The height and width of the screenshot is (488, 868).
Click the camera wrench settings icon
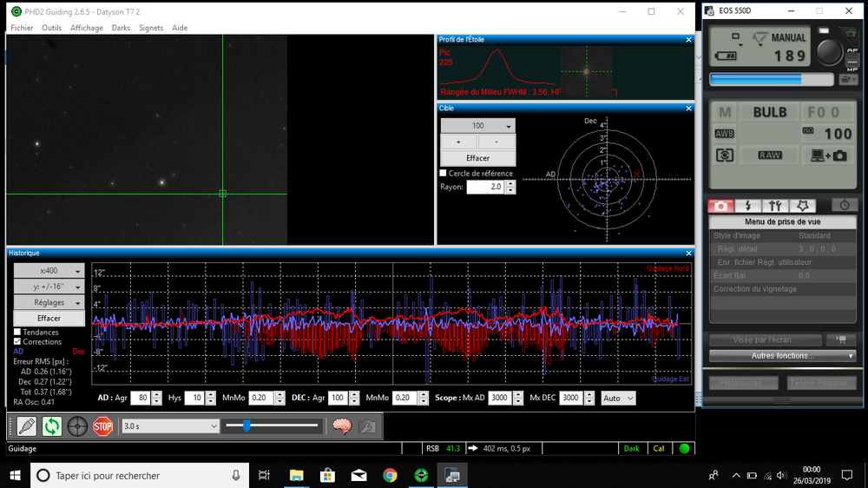pos(366,426)
